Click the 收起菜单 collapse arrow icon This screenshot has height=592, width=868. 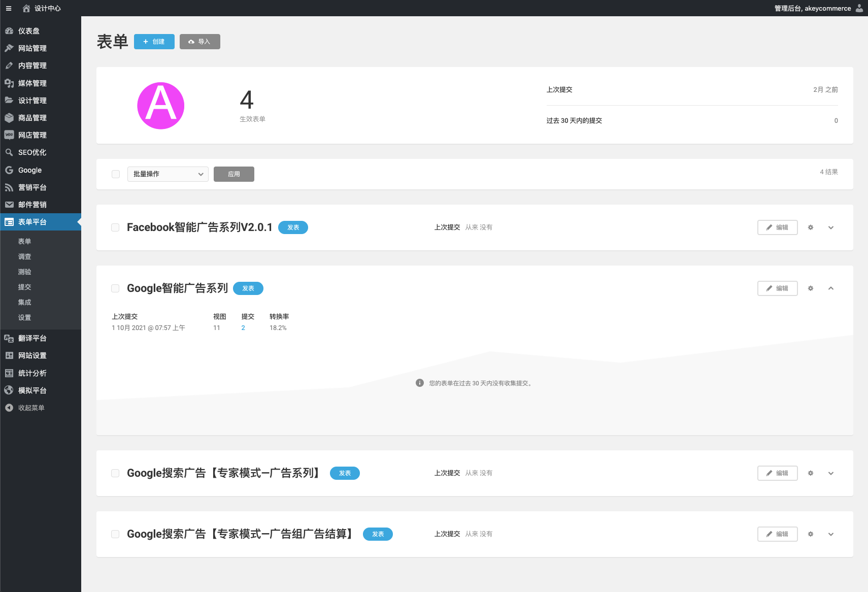coord(9,408)
